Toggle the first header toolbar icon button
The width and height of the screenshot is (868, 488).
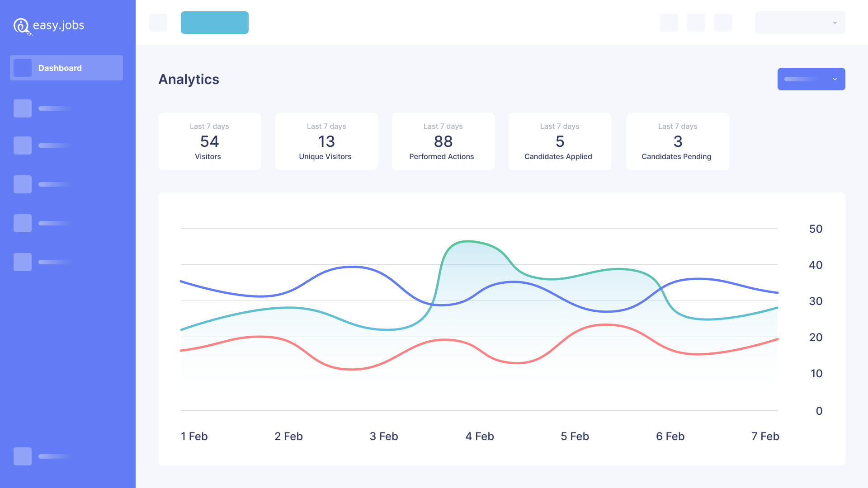click(669, 23)
